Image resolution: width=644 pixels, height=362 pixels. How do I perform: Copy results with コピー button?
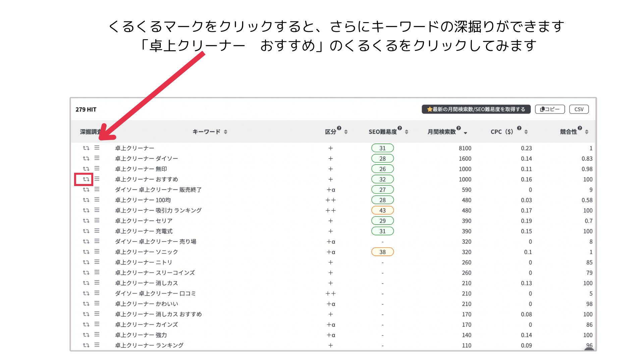pos(550,109)
